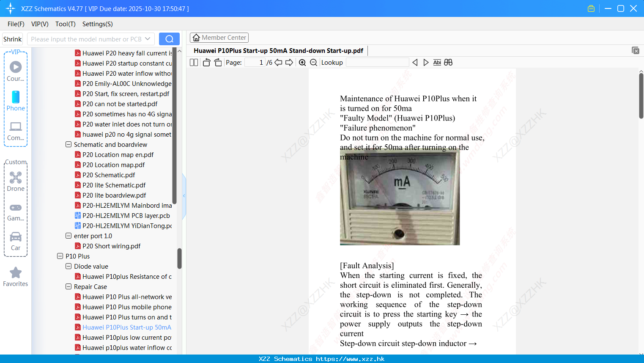Click the blue search button
The height and width of the screenshot is (363, 644).
click(x=169, y=39)
